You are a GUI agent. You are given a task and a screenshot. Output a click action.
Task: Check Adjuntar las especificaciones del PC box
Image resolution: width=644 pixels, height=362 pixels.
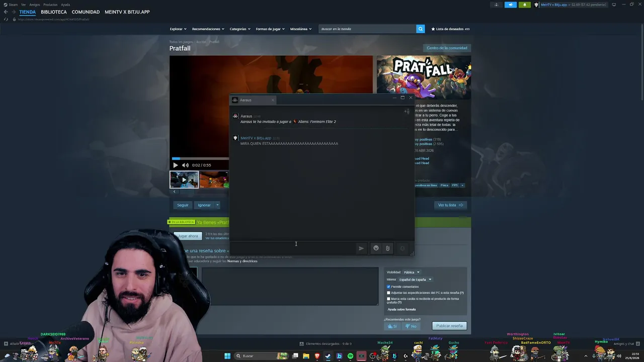388,293
